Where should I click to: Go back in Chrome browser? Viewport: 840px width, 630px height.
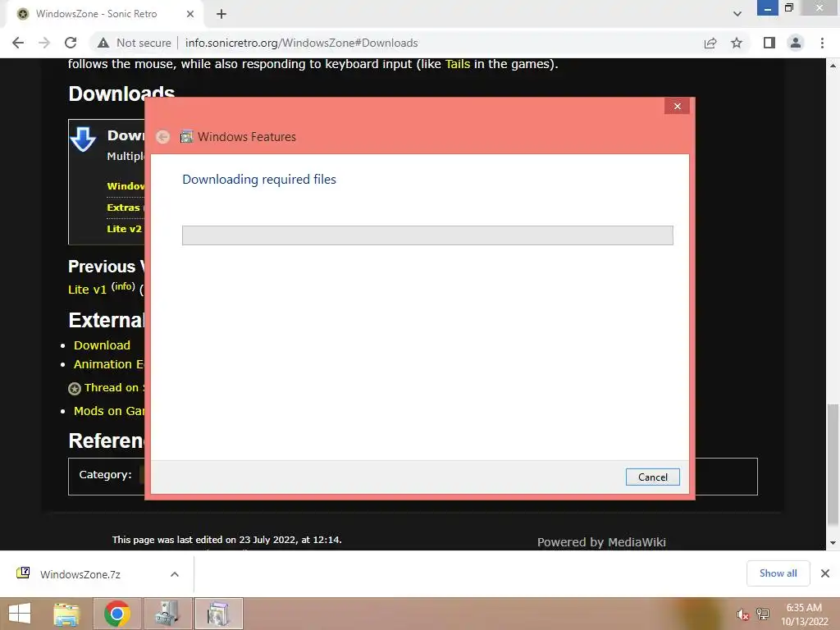(18, 43)
